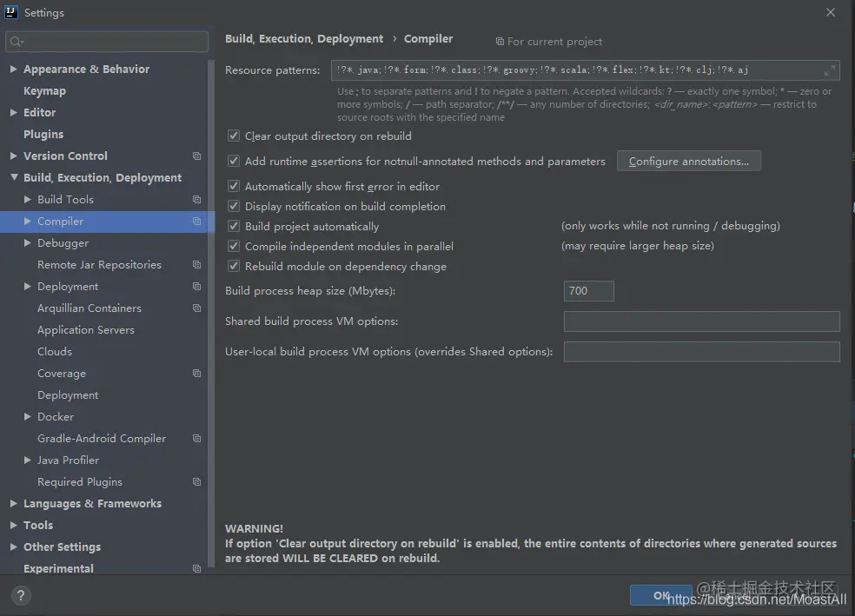855x616 pixels.
Task: Click project-level icon on the Compiler row
Action: tap(197, 222)
